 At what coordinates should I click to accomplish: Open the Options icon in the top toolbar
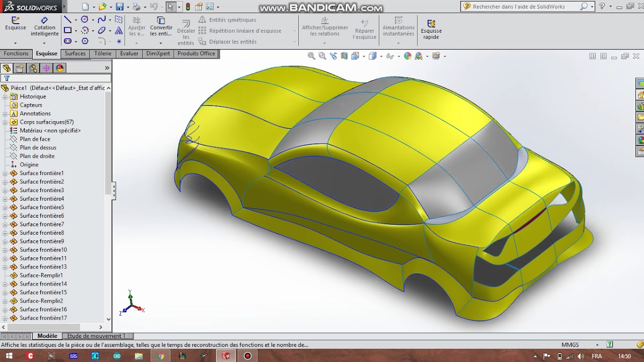[210, 7]
